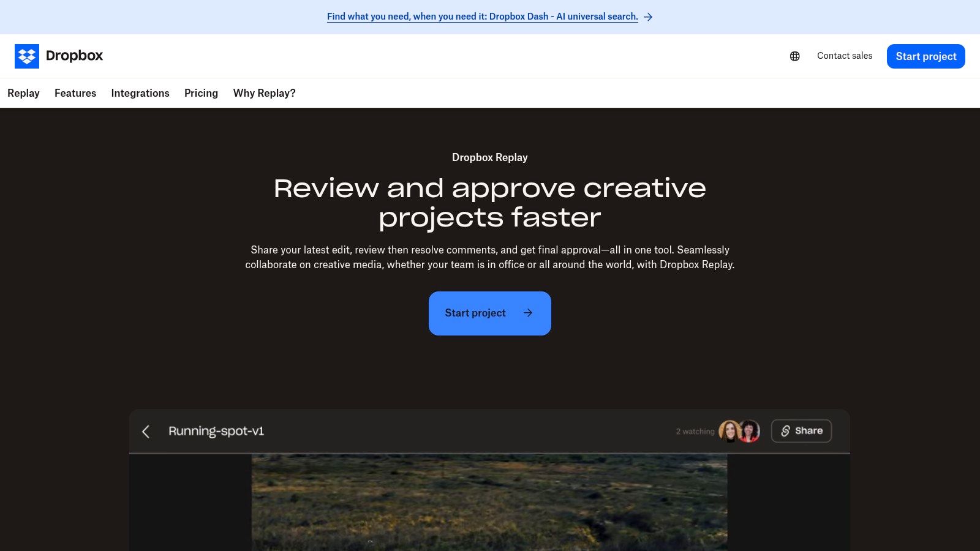Click the Share button in the video player

[x=801, y=431]
